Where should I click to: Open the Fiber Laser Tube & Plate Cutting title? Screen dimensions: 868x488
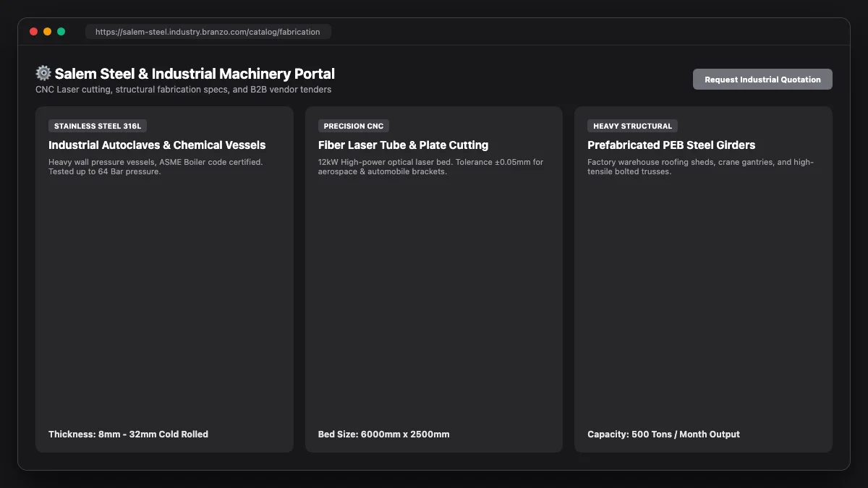403,145
